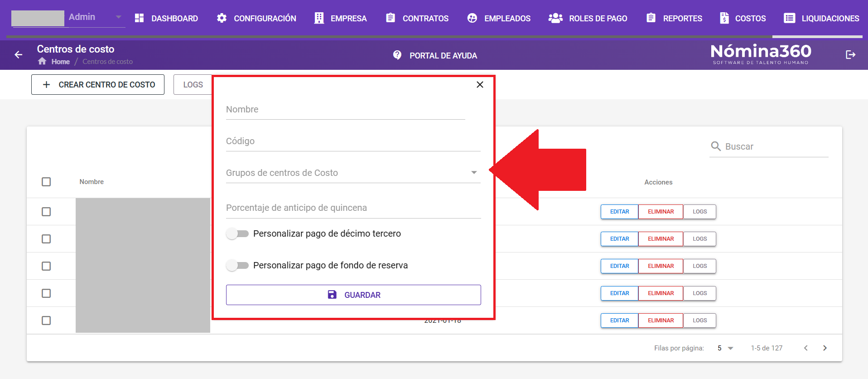This screenshot has width=868, height=379.
Task: Click Editar in the third row
Action: click(619, 266)
